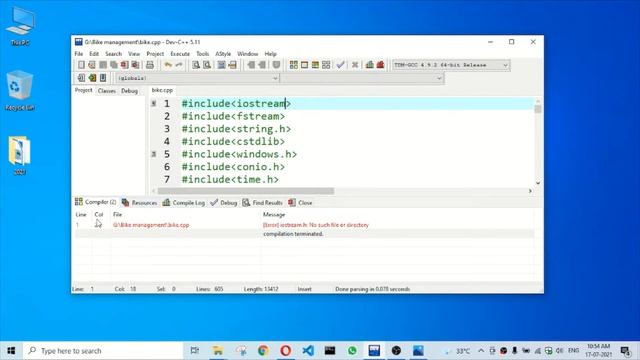640x360 pixels.
Task: Open the Edit menu
Action: click(x=94, y=54)
